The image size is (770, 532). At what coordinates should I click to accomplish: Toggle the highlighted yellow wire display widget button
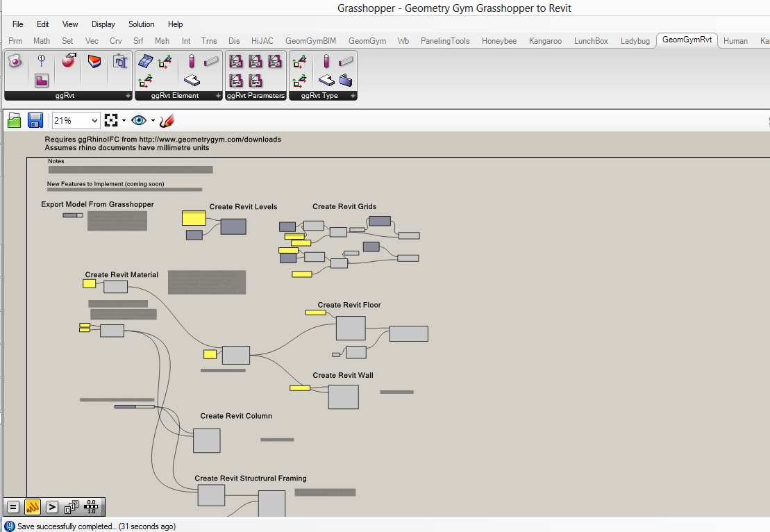(33, 507)
